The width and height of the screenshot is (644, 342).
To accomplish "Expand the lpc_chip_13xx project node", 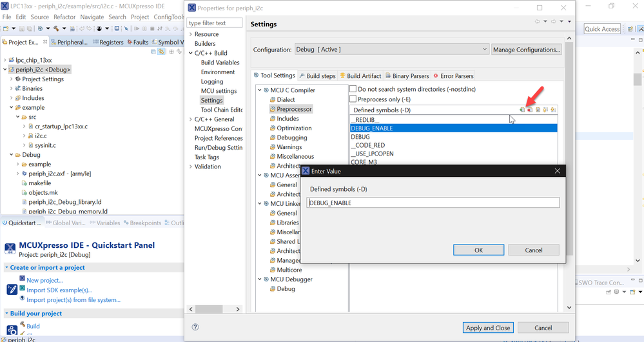I will click(x=5, y=60).
